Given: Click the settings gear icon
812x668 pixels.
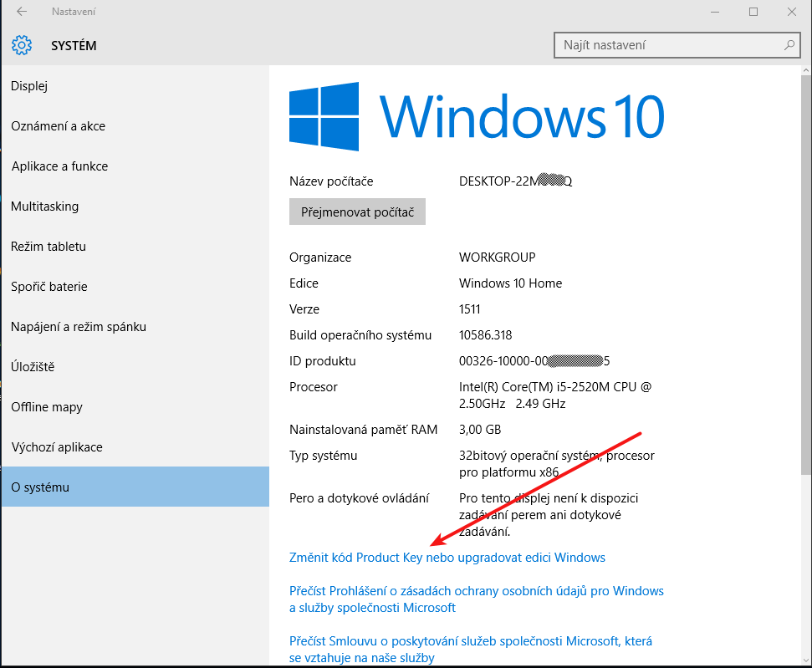Looking at the screenshot, I should 22,45.
